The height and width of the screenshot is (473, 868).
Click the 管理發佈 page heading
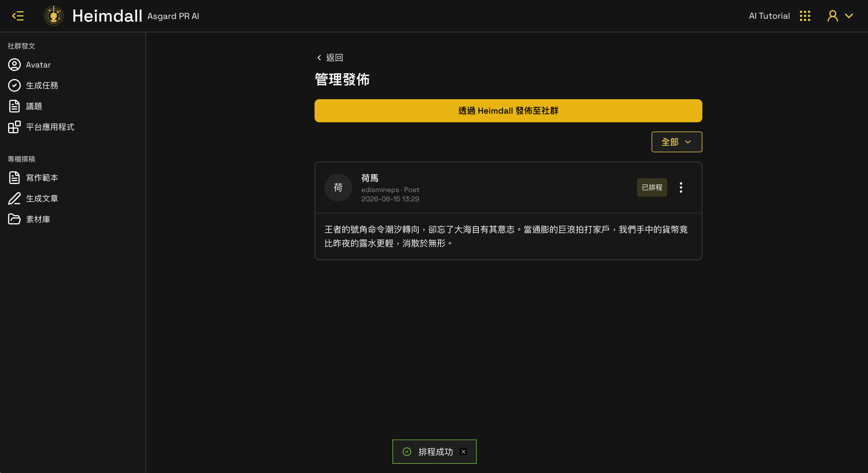coord(342,80)
